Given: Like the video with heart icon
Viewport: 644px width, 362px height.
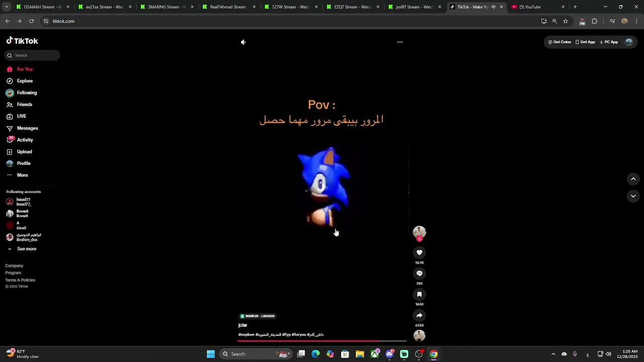Looking at the screenshot, I should click(x=419, y=252).
